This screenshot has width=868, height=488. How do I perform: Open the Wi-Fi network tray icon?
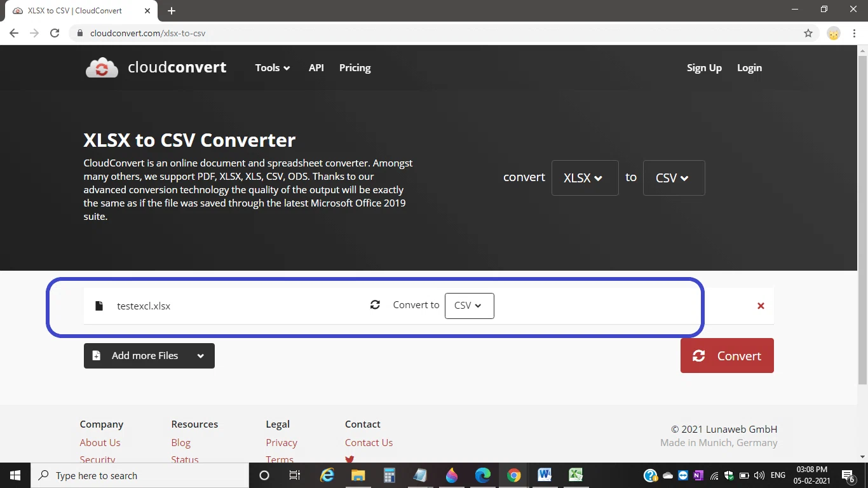pyautogui.click(x=714, y=475)
